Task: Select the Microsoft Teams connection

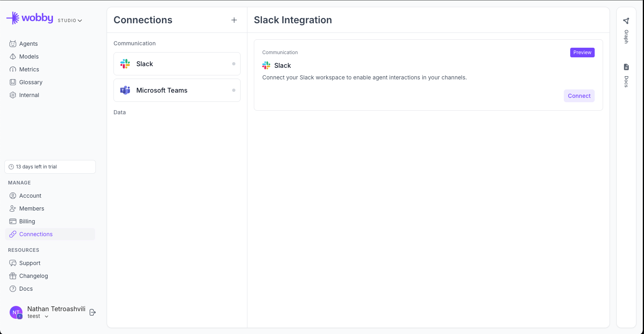Action: coord(177,90)
